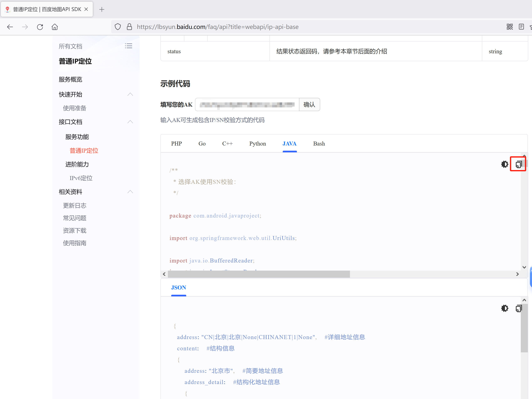Switch to the Bash code tab

tap(319, 144)
